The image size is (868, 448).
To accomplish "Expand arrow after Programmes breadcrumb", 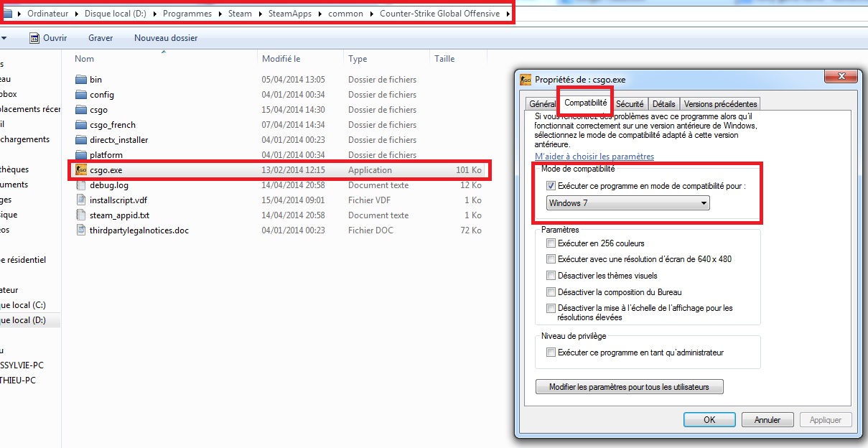I will [220, 14].
